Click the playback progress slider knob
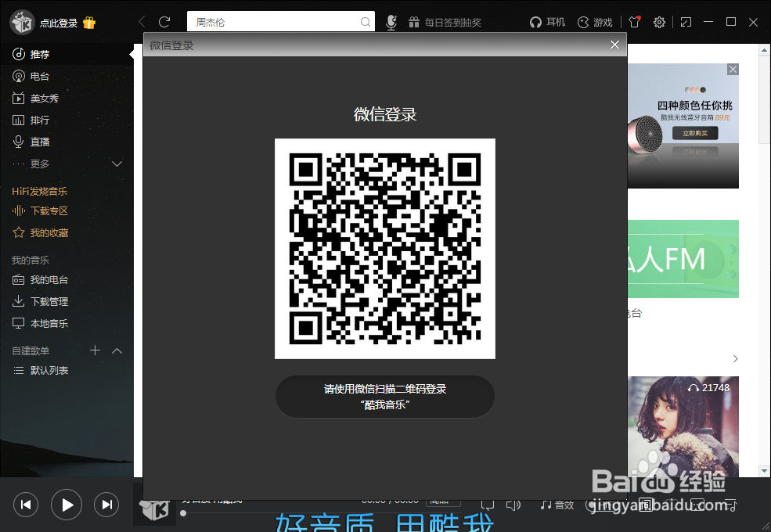This screenshot has width=771, height=532. tap(183, 513)
